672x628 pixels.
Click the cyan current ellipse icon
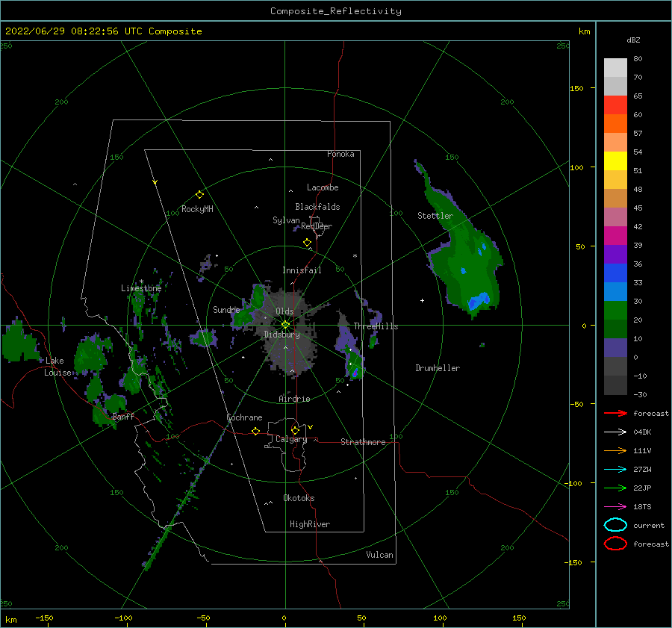pyautogui.click(x=615, y=525)
